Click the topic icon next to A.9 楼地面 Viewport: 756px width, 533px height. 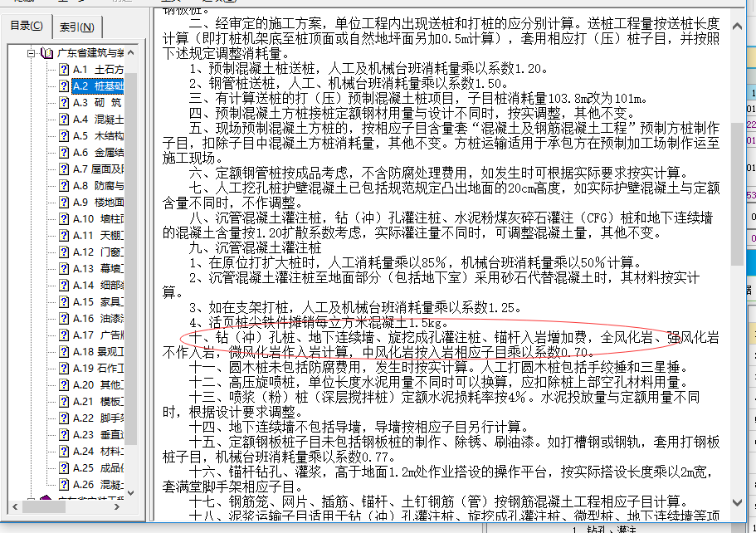(x=64, y=202)
